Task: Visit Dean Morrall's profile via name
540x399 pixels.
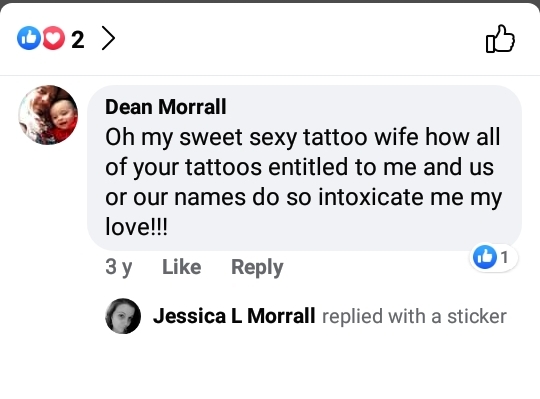Action: pos(166,107)
